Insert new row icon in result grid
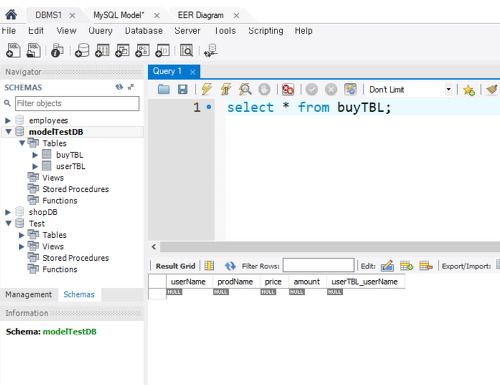 406,266
